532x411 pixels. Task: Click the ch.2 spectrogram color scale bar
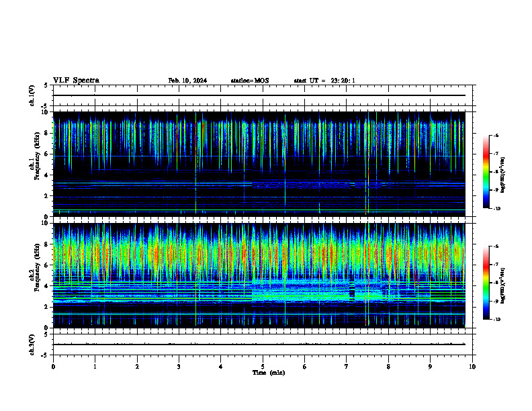tap(486, 283)
